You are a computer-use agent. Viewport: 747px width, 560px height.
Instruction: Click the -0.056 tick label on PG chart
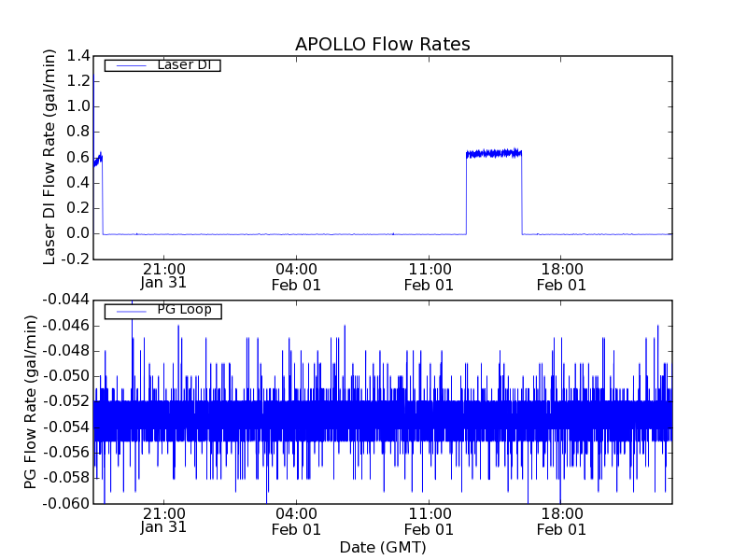66,453
